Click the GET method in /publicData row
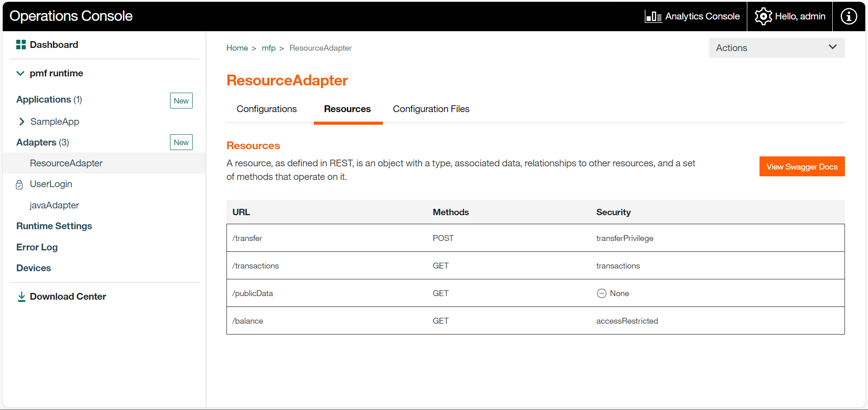 pyautogui.click(x=441, y=293)
